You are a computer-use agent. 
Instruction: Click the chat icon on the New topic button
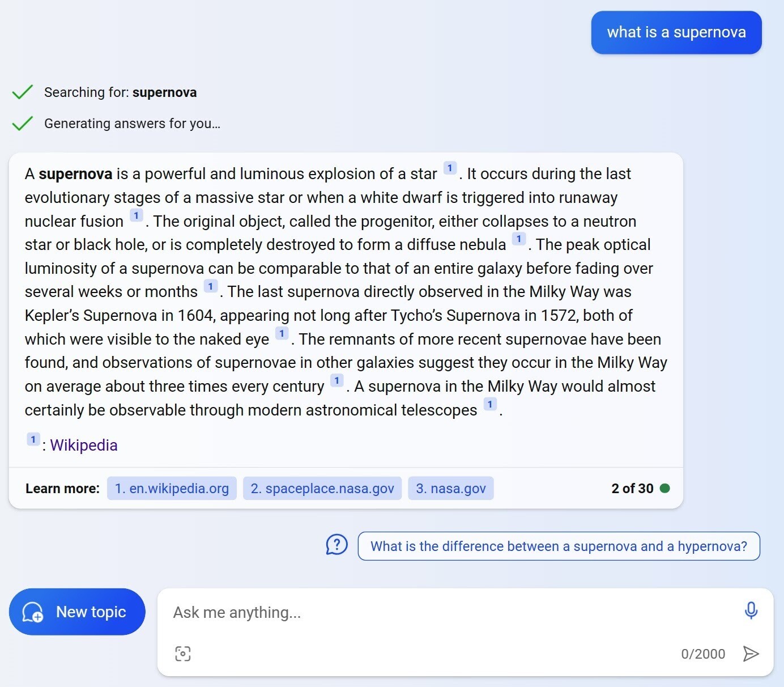(x=32, y=612)
